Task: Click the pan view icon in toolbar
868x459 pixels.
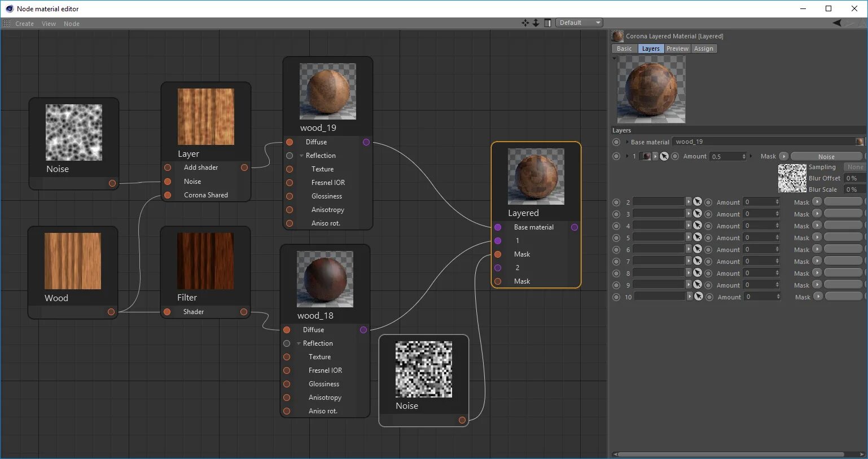Action: [525, 23]
